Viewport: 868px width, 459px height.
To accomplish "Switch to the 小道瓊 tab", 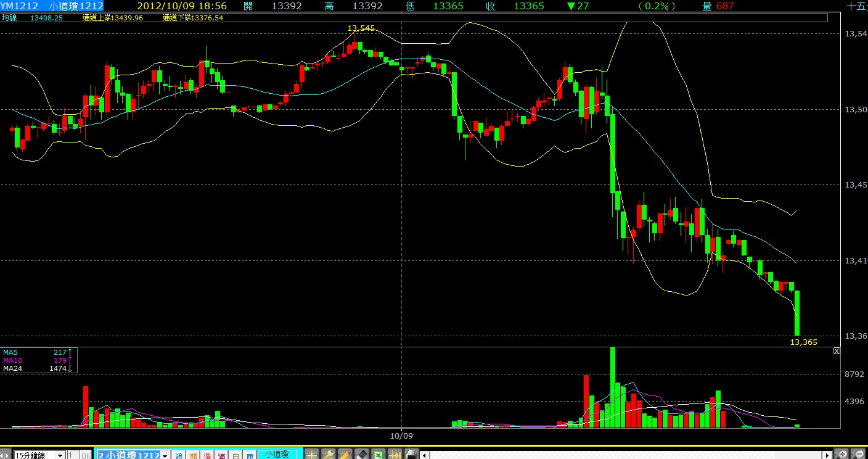I will point(277,454).
